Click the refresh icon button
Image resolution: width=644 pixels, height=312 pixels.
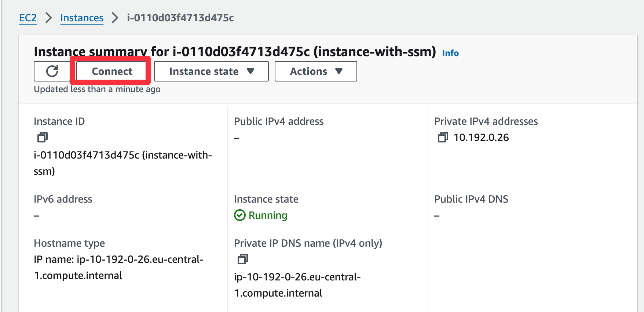pos(52,71)
